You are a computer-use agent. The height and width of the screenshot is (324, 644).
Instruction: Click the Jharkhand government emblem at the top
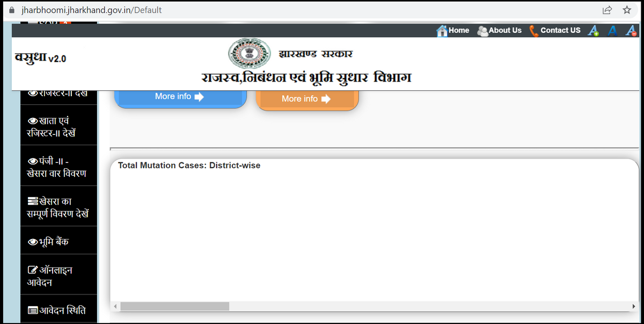249,54
